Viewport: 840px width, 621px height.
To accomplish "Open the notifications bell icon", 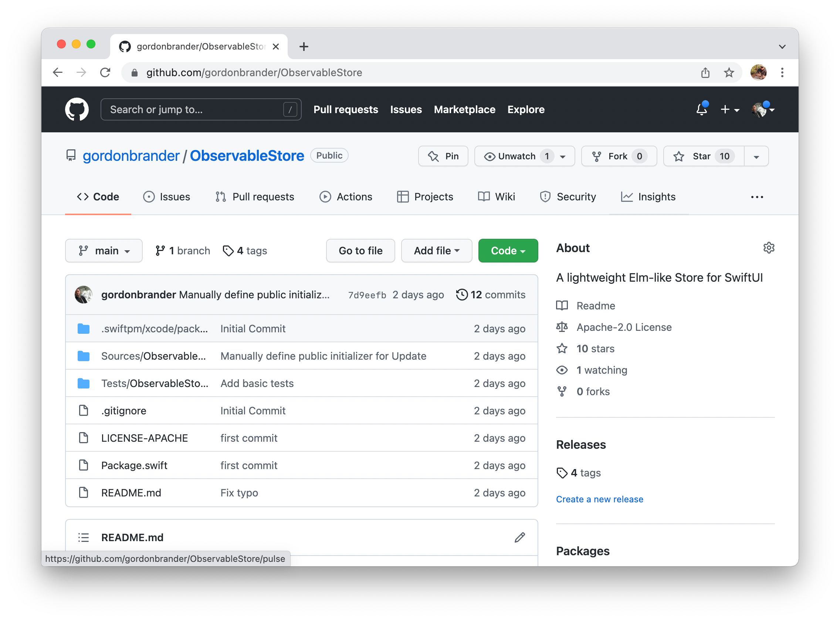I will 701,109.
